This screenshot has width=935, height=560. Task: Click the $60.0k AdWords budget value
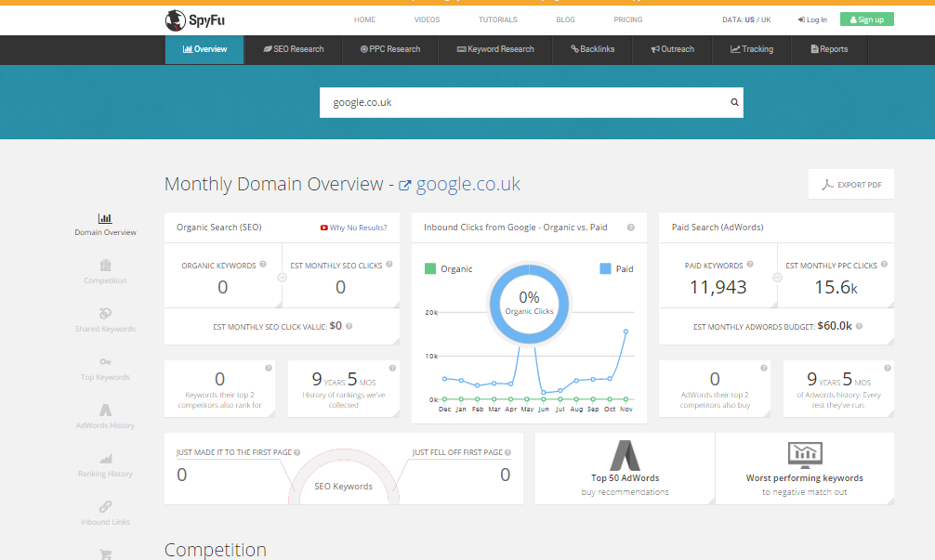pyautogui.click(x=835, y=326)
